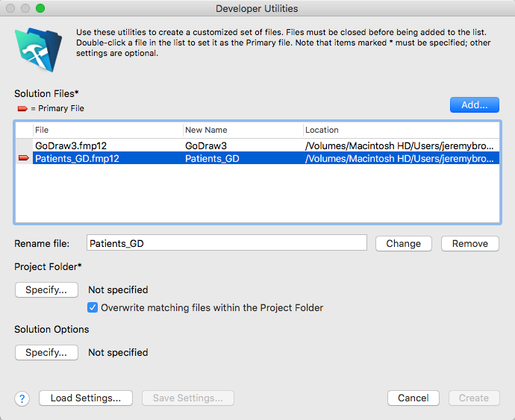The image size is (515, 420).
Task: Remove the selected file from list
Action: (470, 244)
